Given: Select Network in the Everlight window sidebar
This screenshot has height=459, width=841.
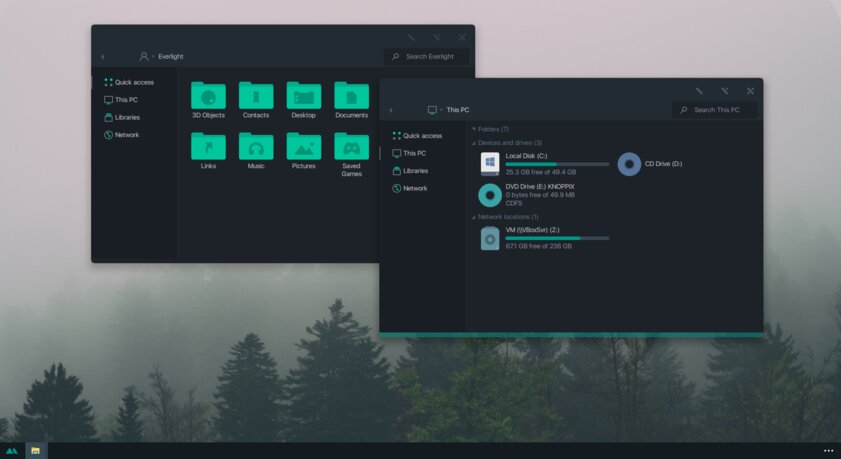Looking at the screenshot, I should coord(126,135).
